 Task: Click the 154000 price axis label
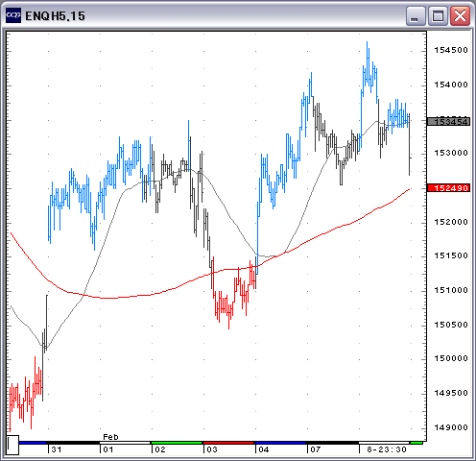click(x=451, y=85)
